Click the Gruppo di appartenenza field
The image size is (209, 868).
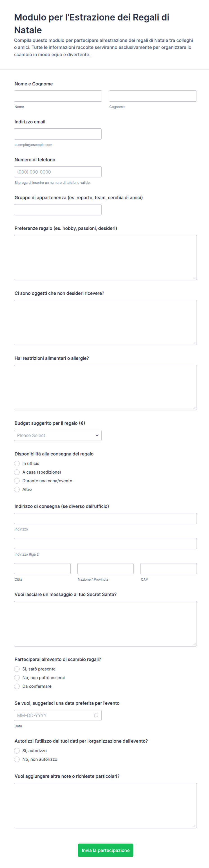click(x=58, y=210)
